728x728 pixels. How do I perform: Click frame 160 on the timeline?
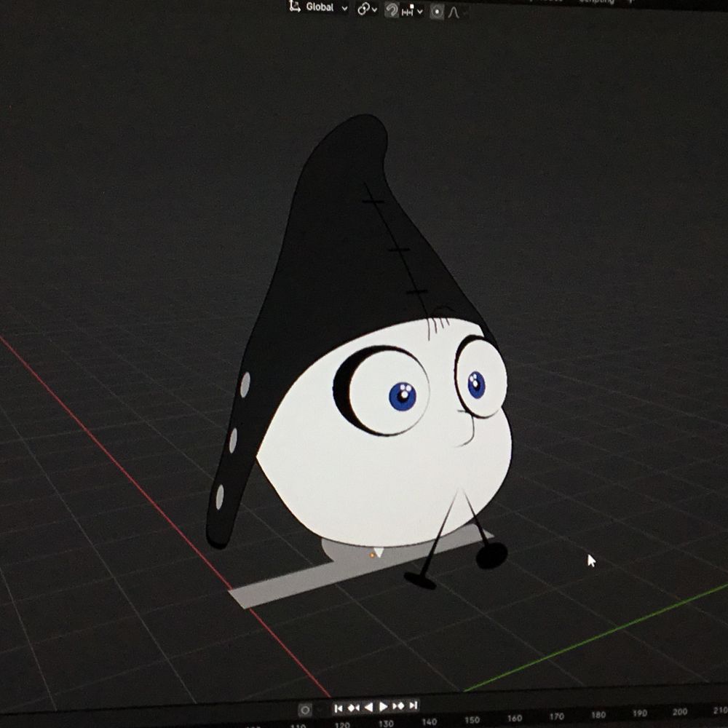coord(514,718)
